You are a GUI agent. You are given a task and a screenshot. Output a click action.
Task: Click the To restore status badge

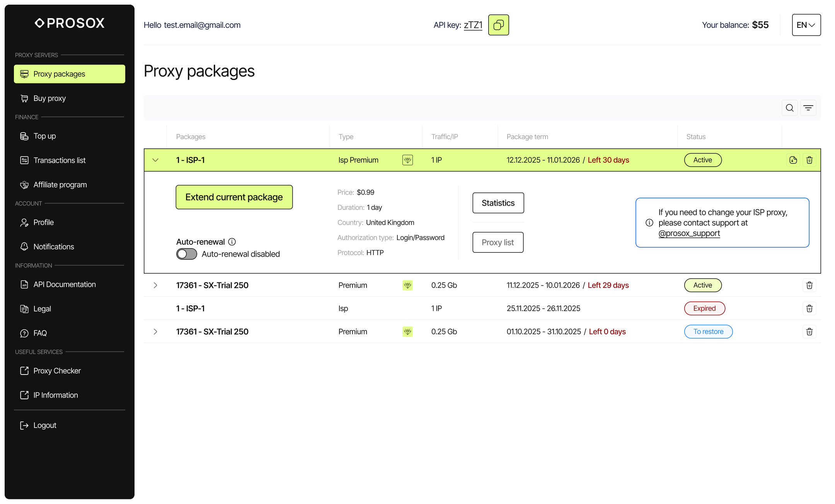click(708, 332)
